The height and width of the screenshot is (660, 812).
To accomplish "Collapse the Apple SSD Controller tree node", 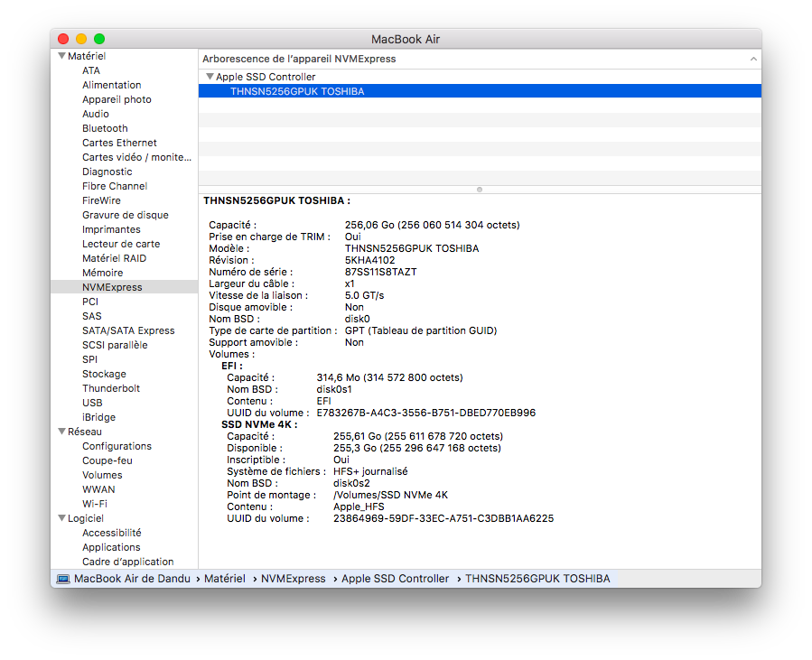I will click(x=210, y=77).
